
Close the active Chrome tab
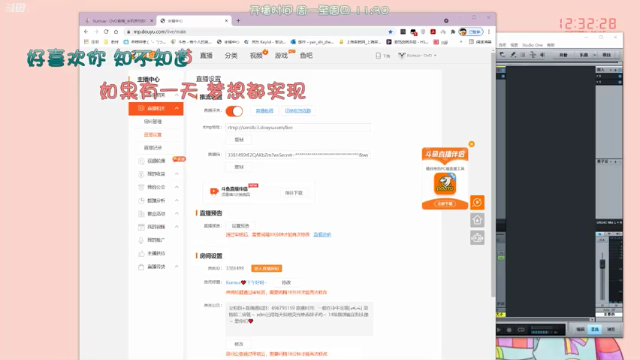[227, 20]
